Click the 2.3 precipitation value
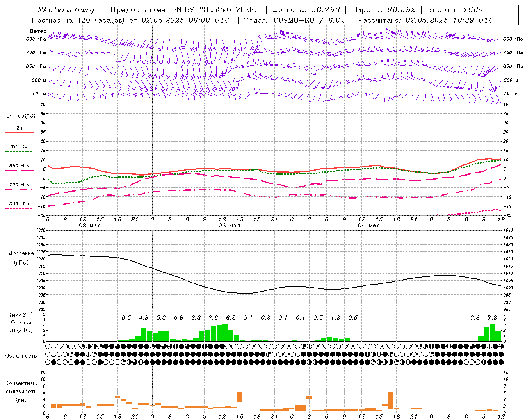 196,317
